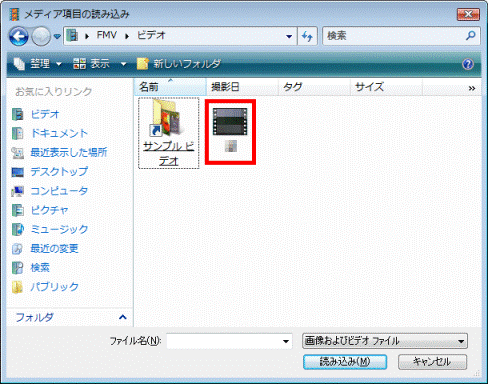
Task: Close the メディア項目の読み込み dialog
Action: [x=468, y=14]
